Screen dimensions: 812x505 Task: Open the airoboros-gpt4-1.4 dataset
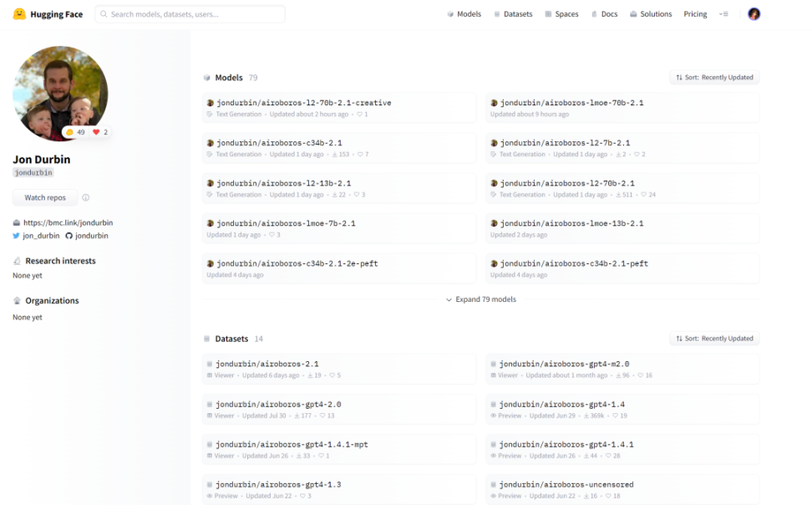point(622,409)
